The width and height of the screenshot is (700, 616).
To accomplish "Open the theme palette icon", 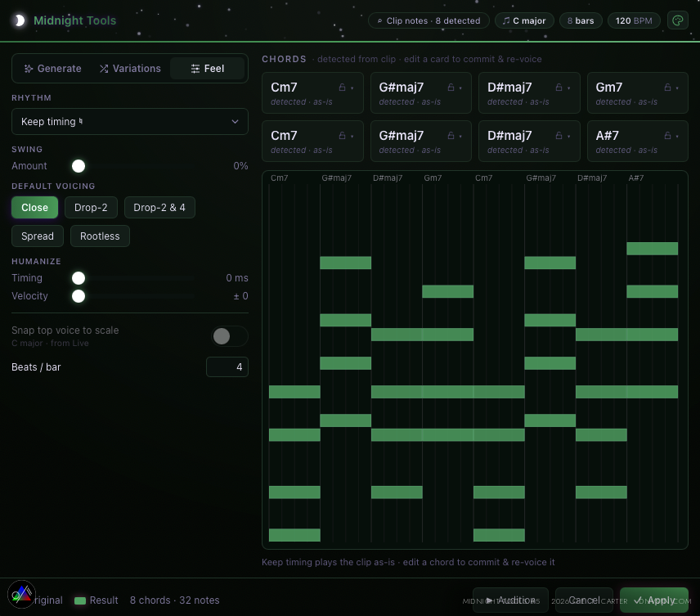I will tap(677, 20).
